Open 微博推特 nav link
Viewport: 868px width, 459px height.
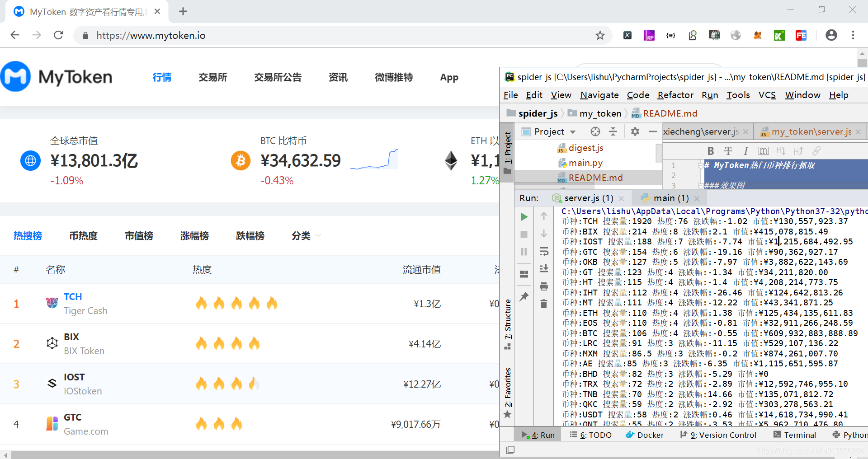click(x=394, y=77)
